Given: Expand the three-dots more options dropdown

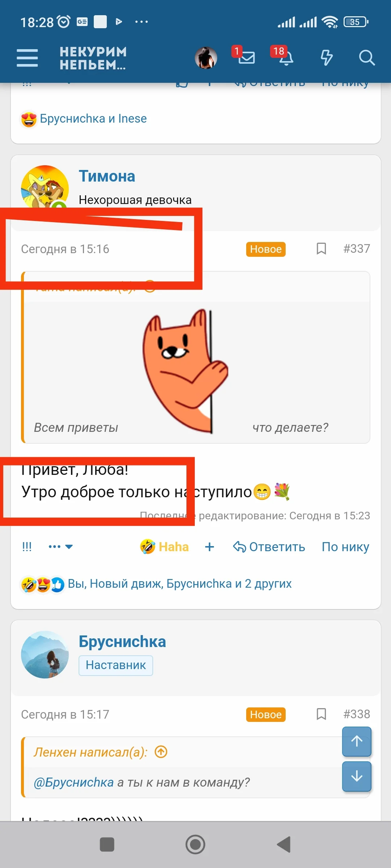Looking at the screenshot, I should [x=60, y=546].
